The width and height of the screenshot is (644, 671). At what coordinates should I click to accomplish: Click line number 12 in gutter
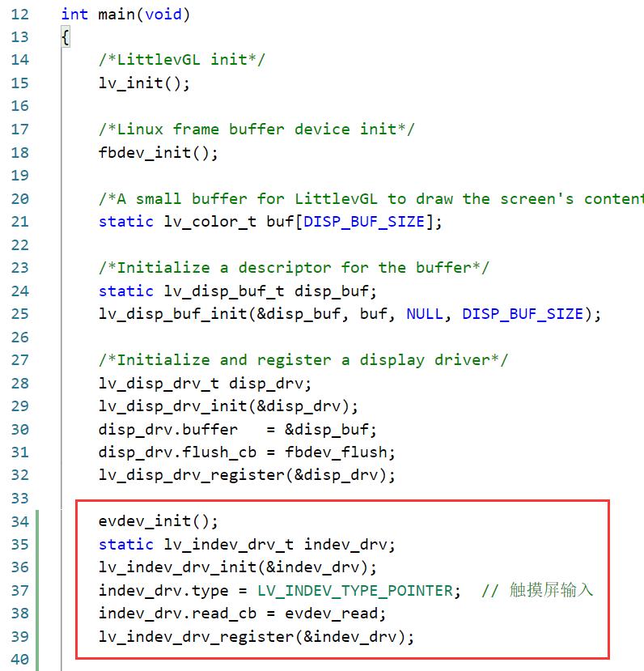[19, 15]
